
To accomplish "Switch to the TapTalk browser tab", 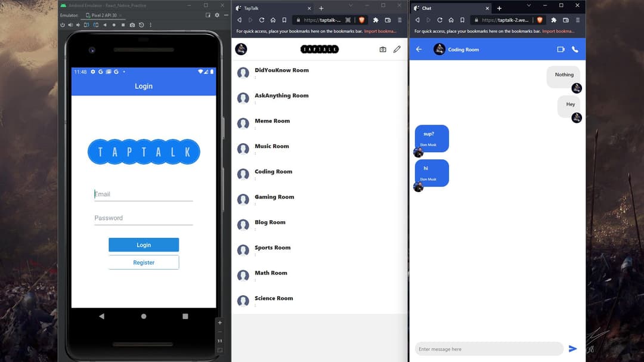I will 274,8.
